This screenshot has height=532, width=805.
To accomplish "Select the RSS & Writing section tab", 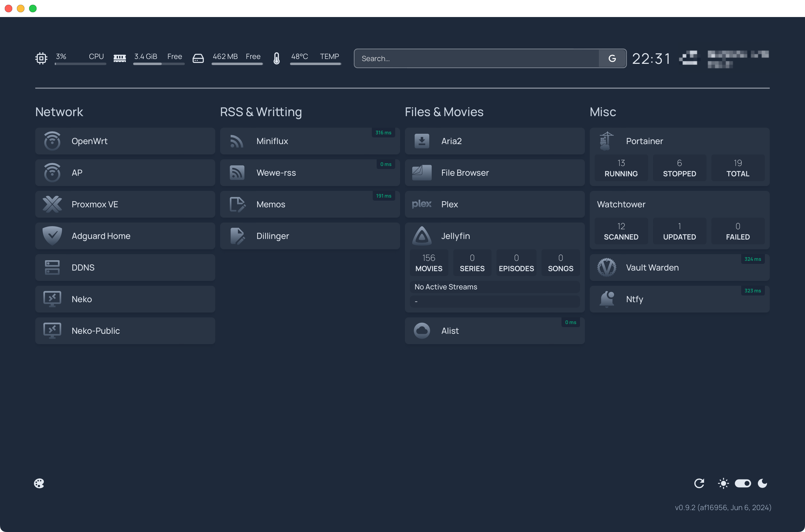I will [x=261, y=112].
